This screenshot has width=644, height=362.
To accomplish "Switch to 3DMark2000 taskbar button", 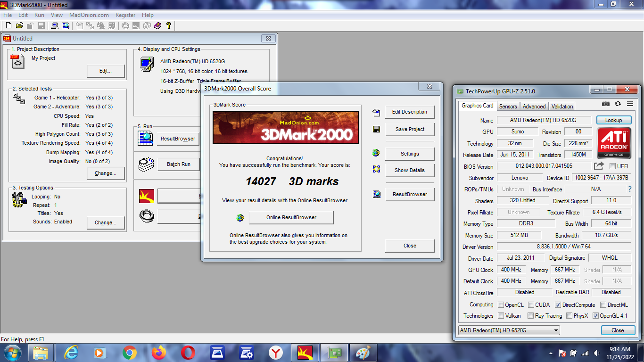I will [x=305, y=353].
